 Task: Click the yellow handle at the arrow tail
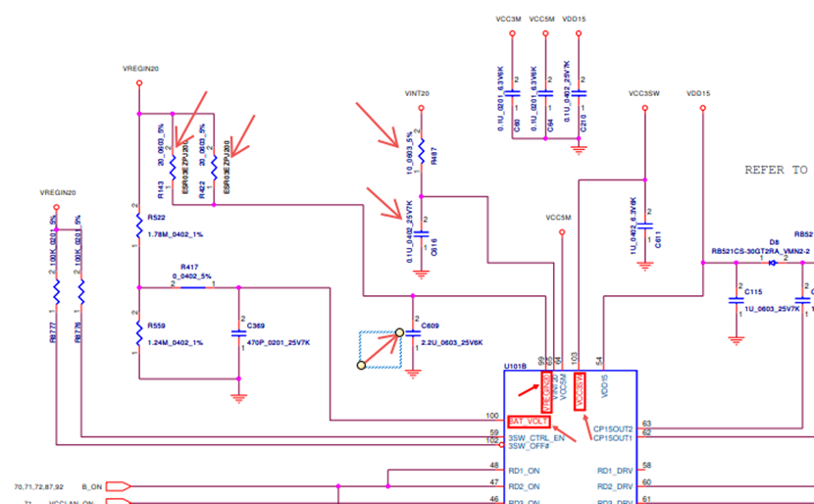(x=360, y=365)
